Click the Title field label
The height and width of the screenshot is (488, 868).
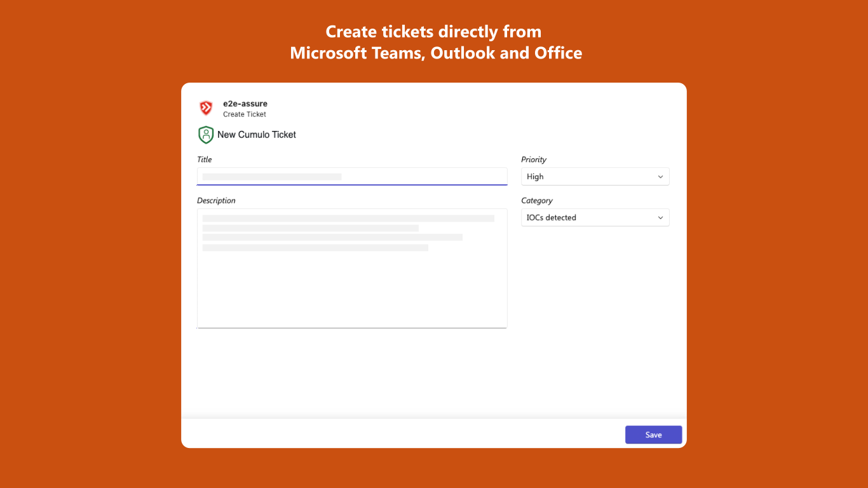205,159
